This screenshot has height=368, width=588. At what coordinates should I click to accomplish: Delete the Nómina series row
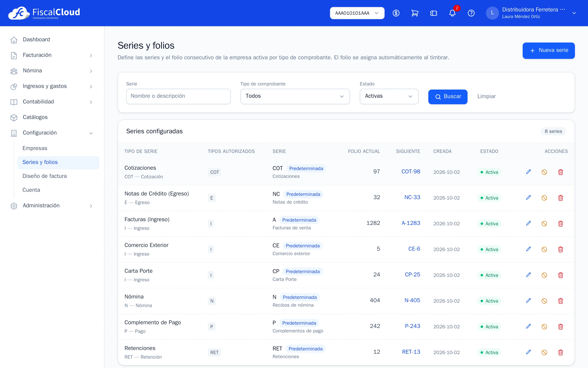pyautogui.click(x=561, y=301)
